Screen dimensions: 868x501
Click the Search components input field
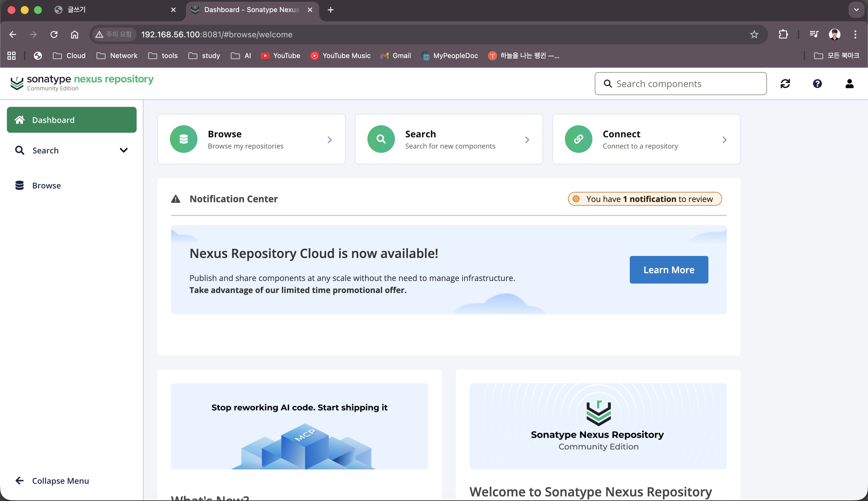[x=681, y=84]
